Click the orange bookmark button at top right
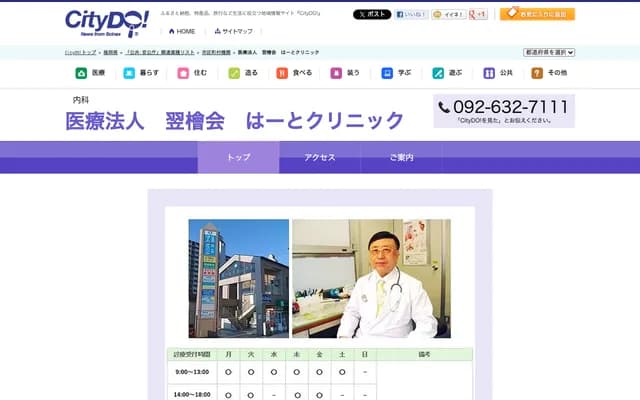The width and height of the screenshot is (640, 400). point(537,14)
